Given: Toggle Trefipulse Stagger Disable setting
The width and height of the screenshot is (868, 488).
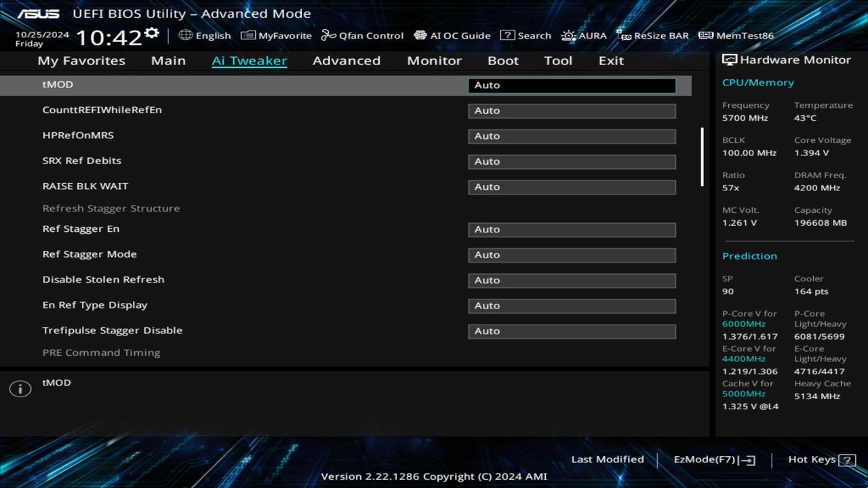Looking at the screenshot, I should tap(571, 331).
